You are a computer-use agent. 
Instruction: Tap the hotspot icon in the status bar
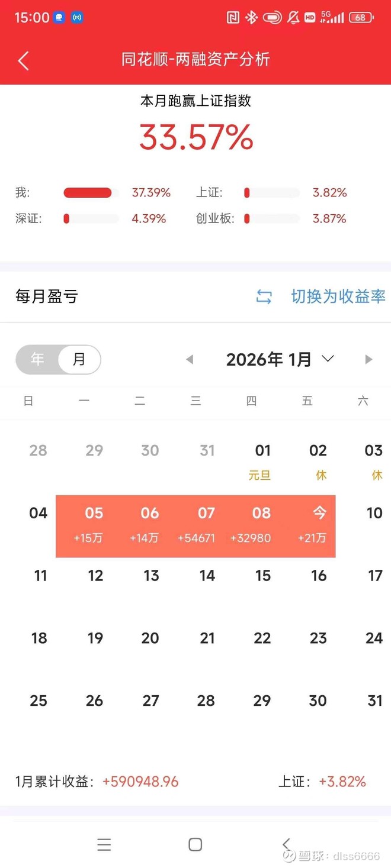pyautogui.click(x=78, y=18)
